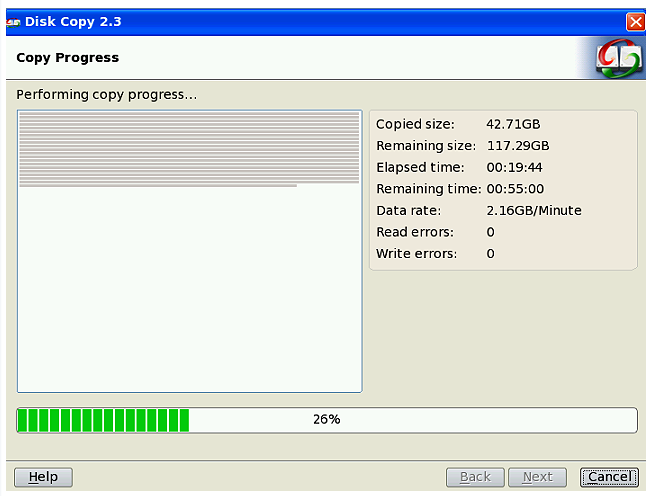The image size is (653, 496).
Task: Click the Data rate label
Action: click(x=409, y=211)
